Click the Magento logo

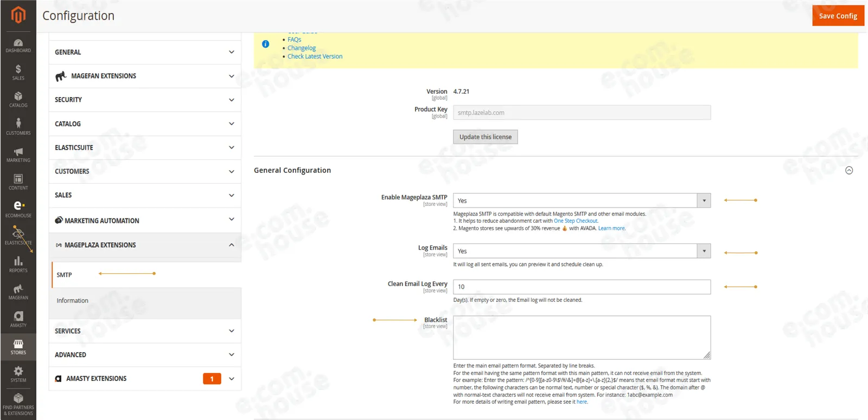[18, 15]
